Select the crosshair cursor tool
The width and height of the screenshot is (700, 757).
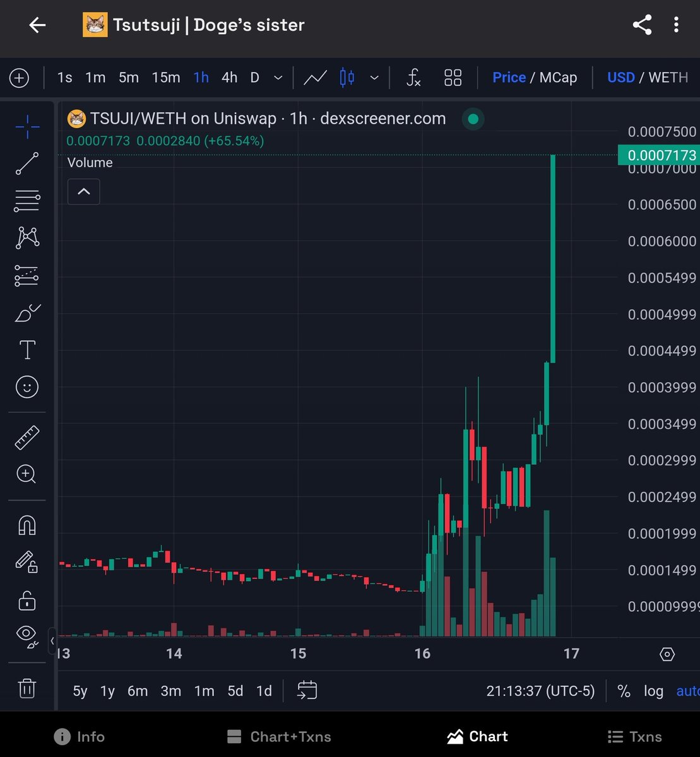click(27, 126)
